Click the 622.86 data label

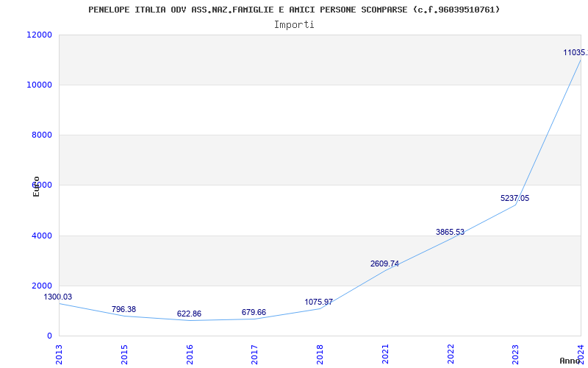pos(189,314)
